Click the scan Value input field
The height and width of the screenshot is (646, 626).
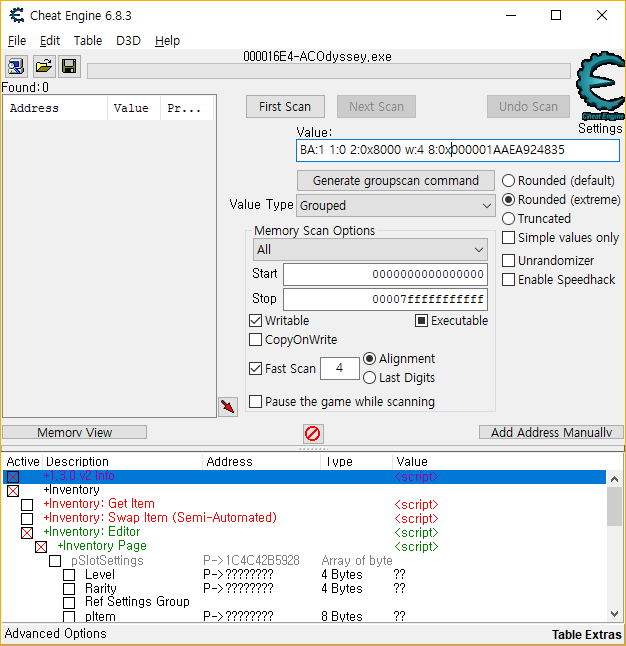pos(457,150)
